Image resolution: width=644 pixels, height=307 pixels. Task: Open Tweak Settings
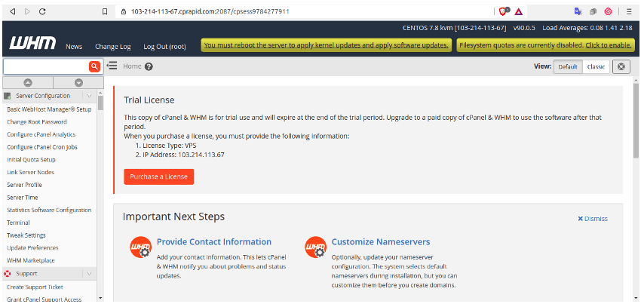(26, 235)
